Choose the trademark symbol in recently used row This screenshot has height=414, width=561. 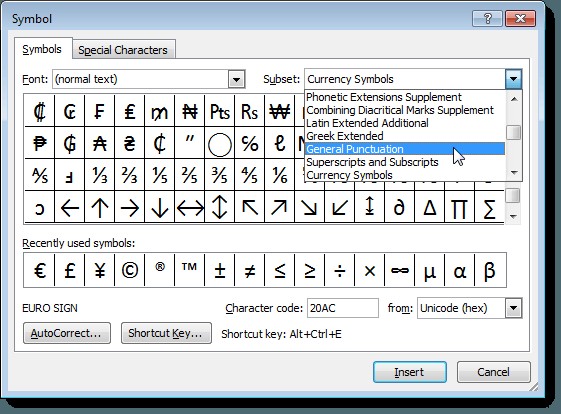pos(190,270)
